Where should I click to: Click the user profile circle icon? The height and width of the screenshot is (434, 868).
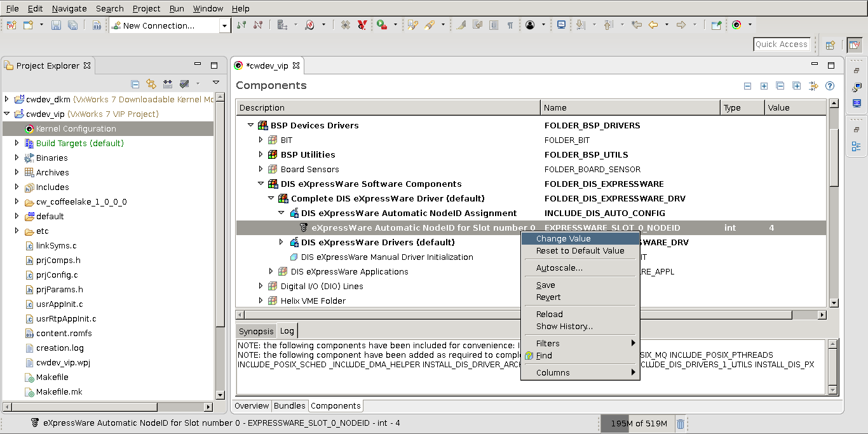click(530, 25)
